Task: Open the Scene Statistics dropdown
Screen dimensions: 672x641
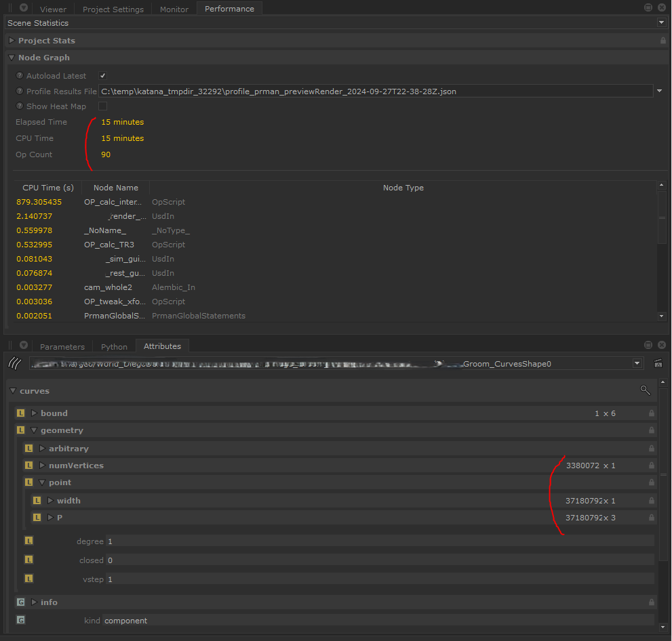Action: click(661, 23)
